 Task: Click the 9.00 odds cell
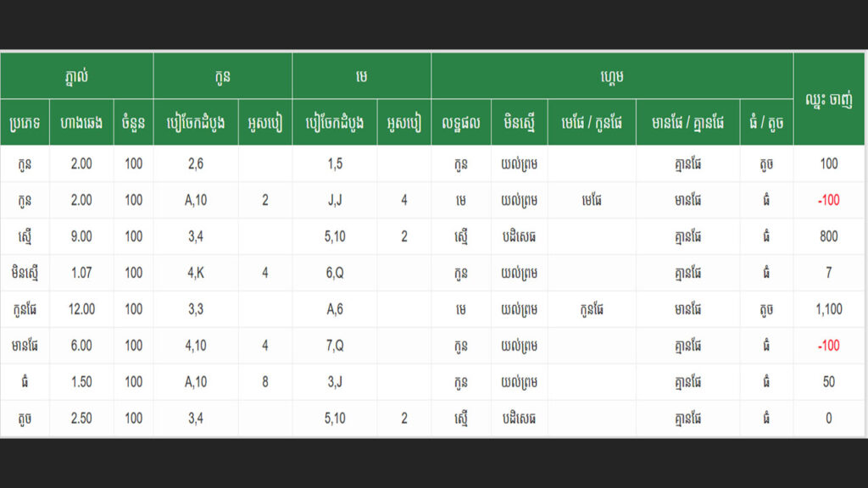click(x=81, y=236)
